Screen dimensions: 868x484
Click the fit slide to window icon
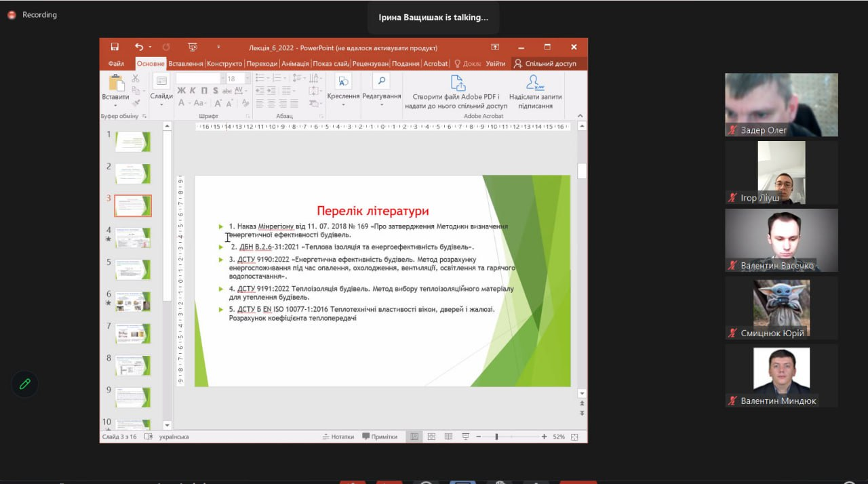(x=575, y=437)
